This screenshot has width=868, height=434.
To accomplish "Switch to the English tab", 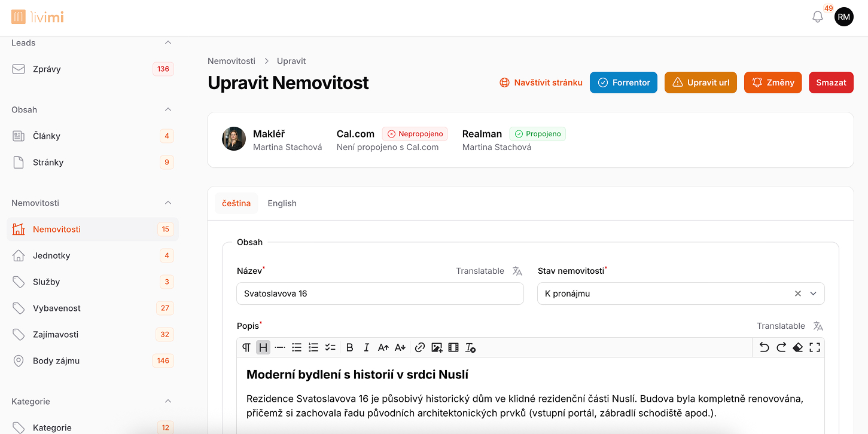I will [x=282, y=203].
